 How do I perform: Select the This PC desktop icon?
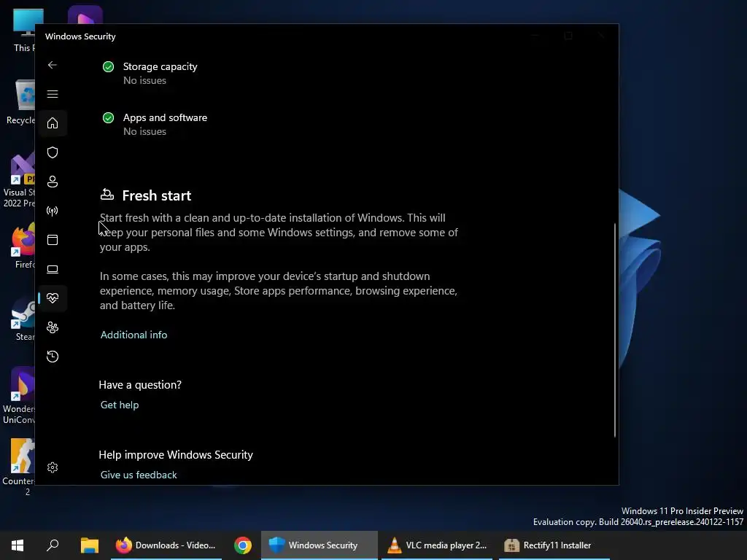(x=24, y=29)
